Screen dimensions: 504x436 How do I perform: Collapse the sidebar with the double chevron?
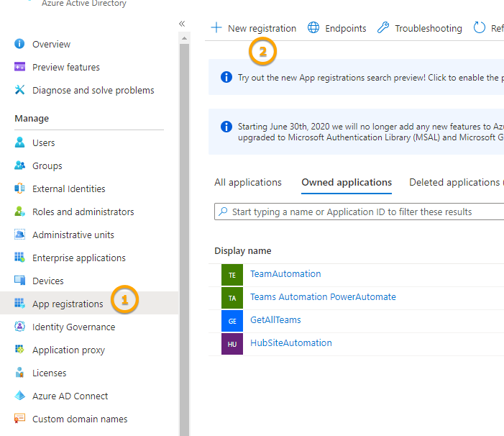tap(182, 24)
